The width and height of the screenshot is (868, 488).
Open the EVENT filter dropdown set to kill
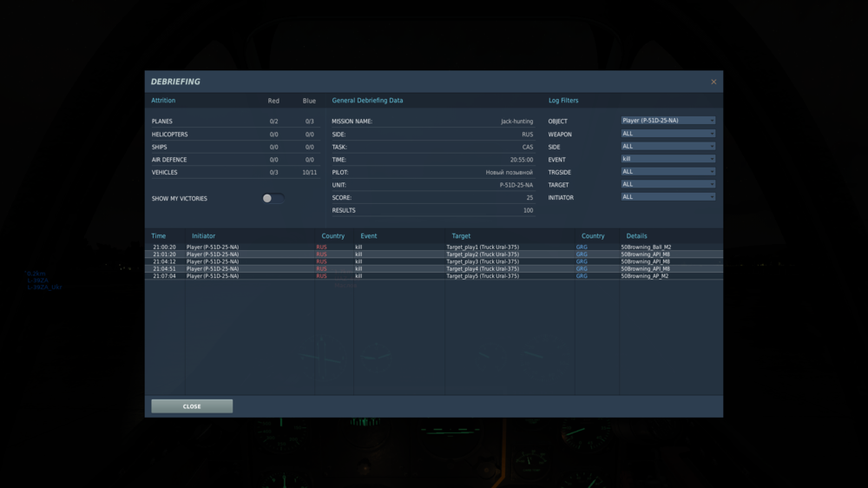click(667, 159)
